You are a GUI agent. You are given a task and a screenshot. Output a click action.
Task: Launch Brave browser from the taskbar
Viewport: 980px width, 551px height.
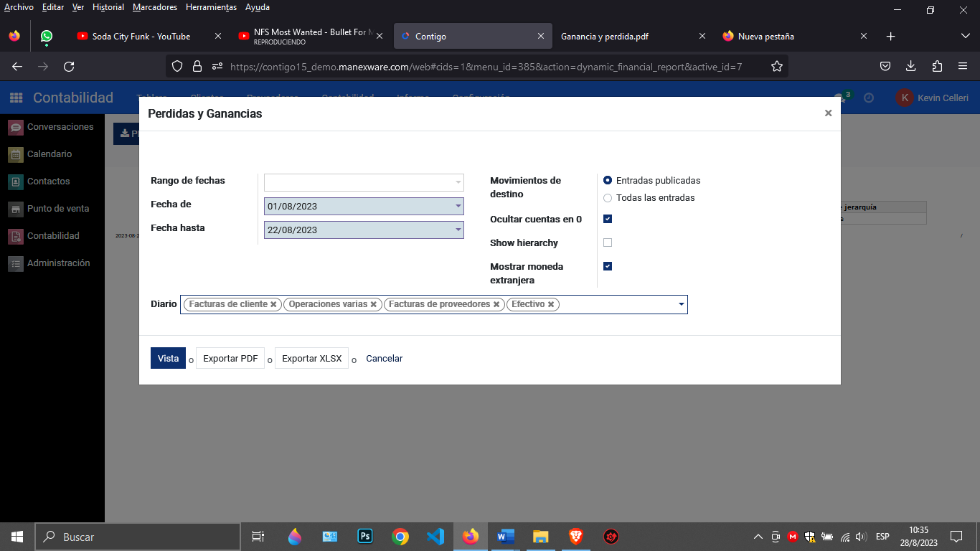tap(576, 537)
